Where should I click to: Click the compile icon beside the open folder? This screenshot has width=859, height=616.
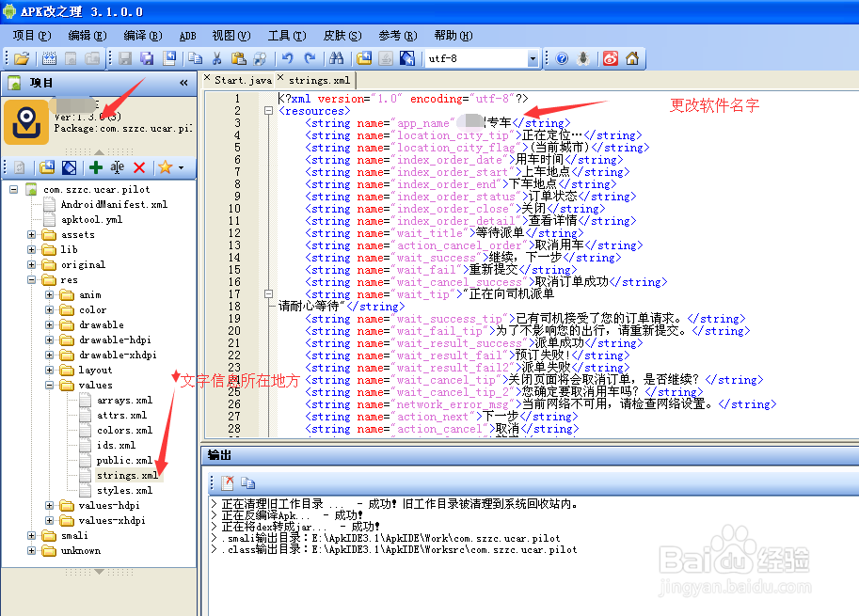coord(49,58)
